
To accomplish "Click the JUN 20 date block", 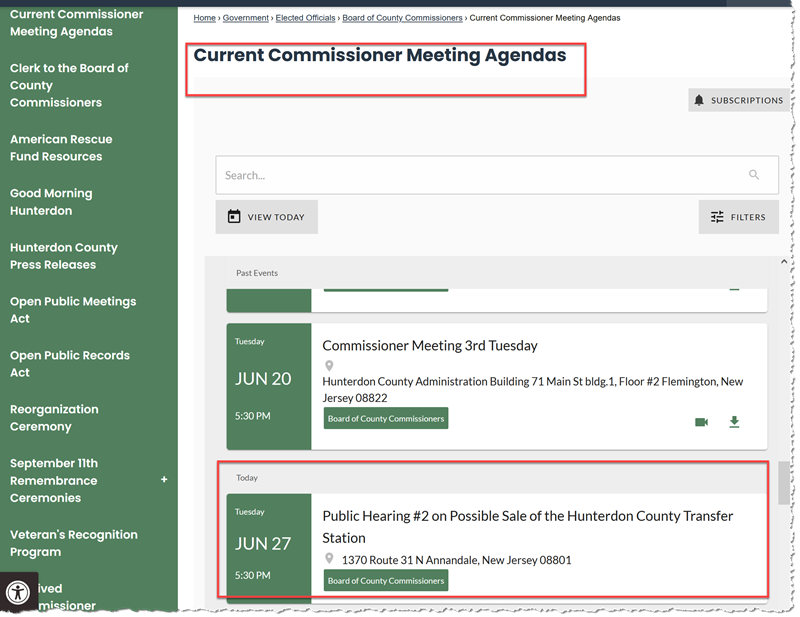I will (269, 386).
